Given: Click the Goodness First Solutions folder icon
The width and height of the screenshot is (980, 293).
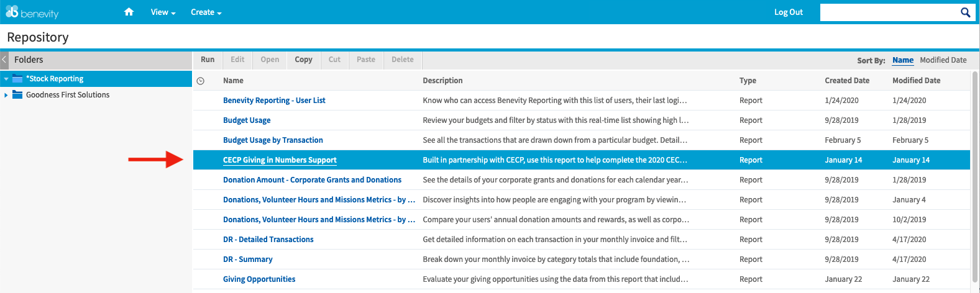Looking at the screenshot, I should coord(17,95).
